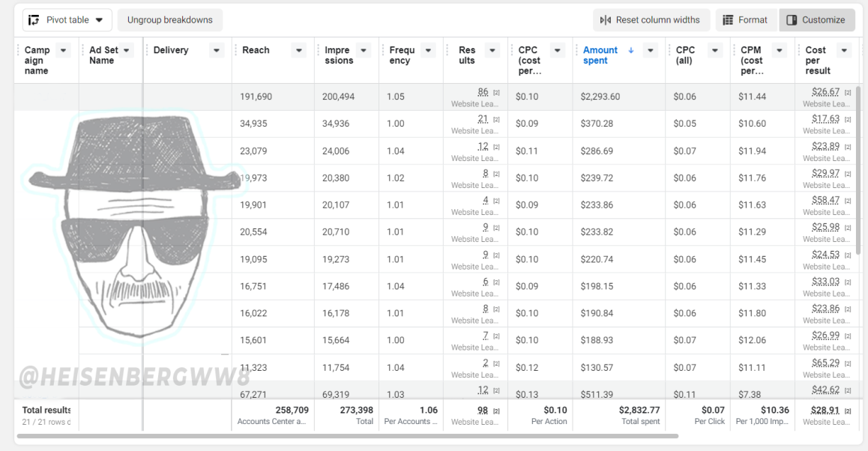Click the reset column widths icon
Image resolution: width=868 pixels, height=451 pixels.
[x=606, y=20]
